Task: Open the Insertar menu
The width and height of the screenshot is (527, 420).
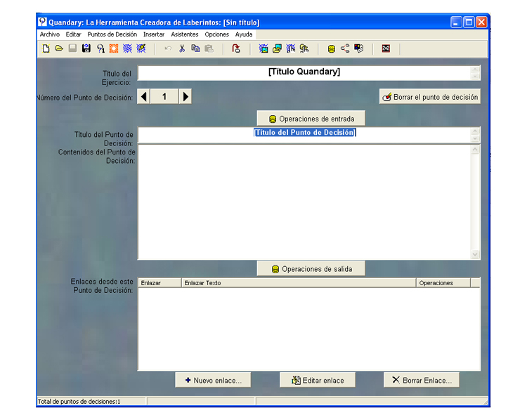Action: [154, 34]
